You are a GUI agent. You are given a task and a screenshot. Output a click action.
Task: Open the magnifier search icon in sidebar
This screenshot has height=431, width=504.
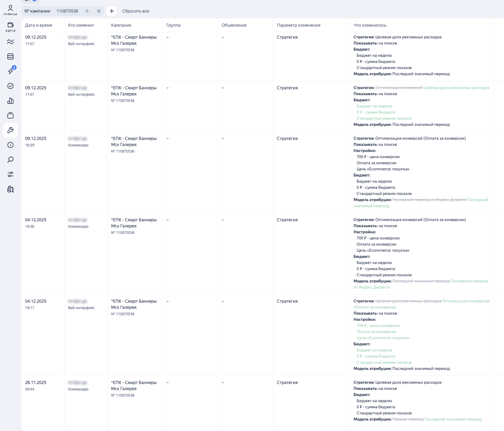(x=10, y=160)
